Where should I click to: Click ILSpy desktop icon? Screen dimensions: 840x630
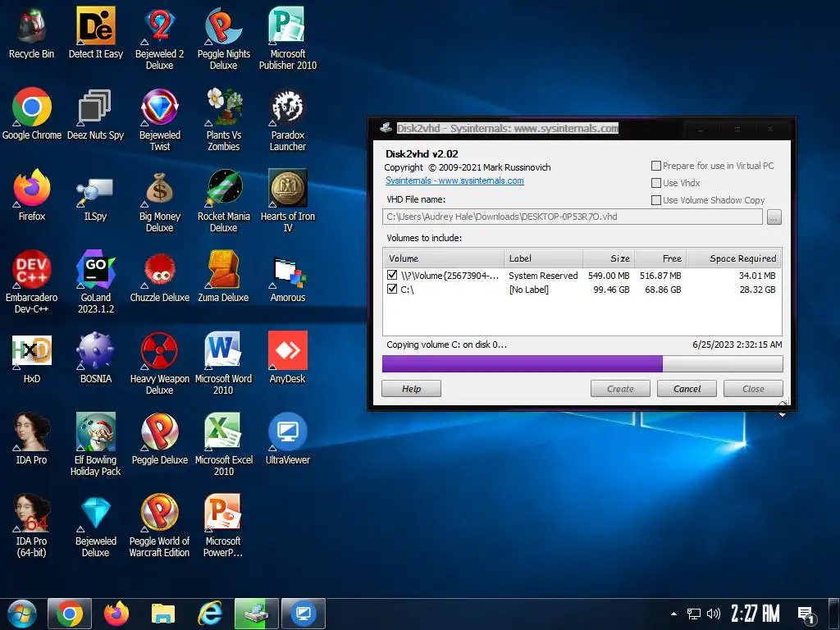coord(95,195)
